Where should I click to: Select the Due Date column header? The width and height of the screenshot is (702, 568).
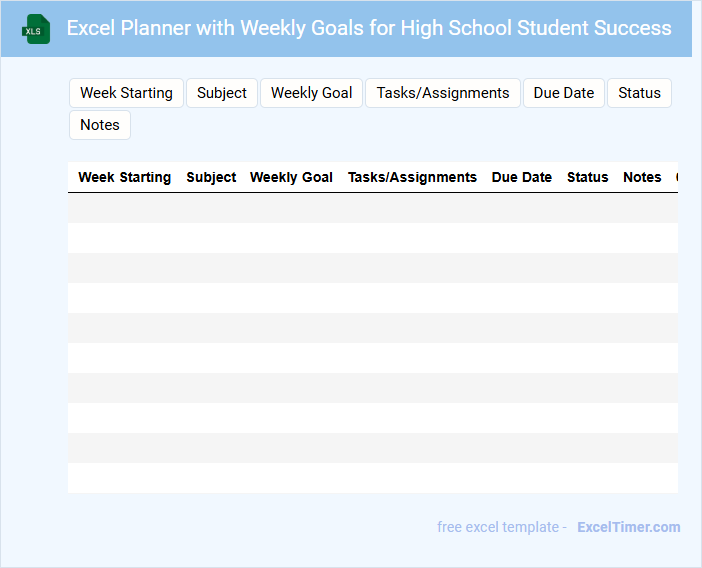(x=522, y=177)
